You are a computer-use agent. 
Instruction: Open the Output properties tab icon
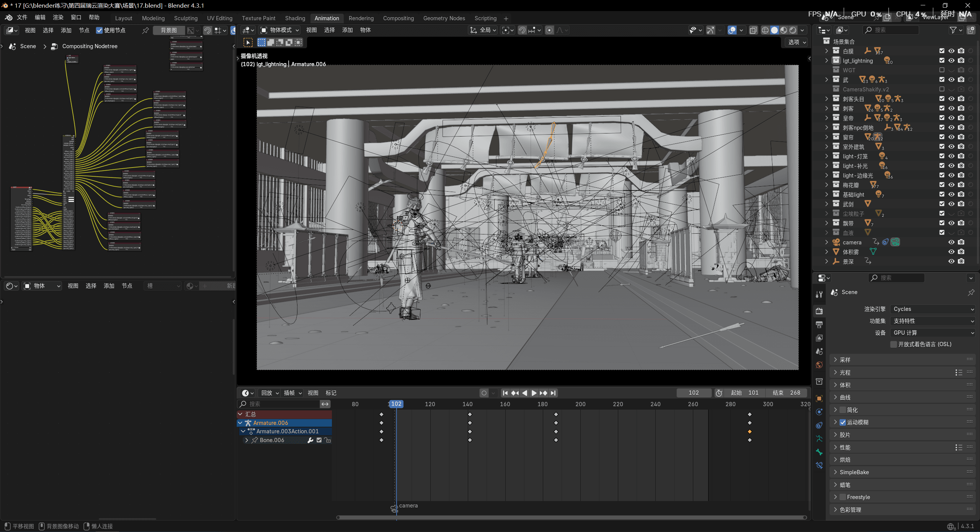point(819,325)
